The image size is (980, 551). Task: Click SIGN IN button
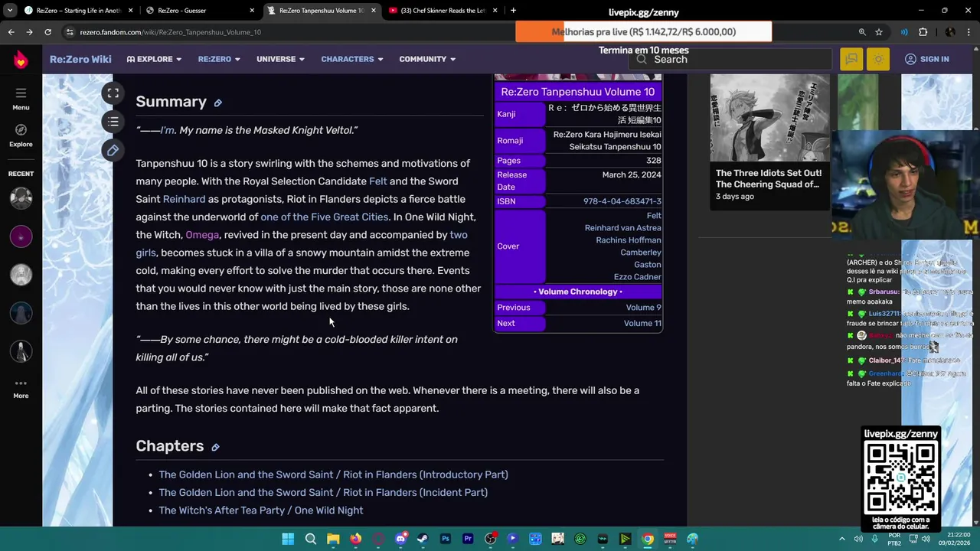926,59
